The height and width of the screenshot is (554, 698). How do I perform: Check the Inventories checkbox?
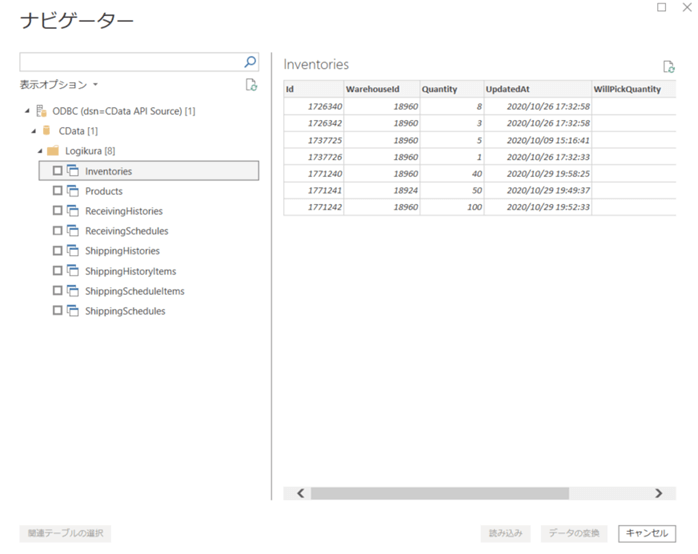[x=57, y=170]
